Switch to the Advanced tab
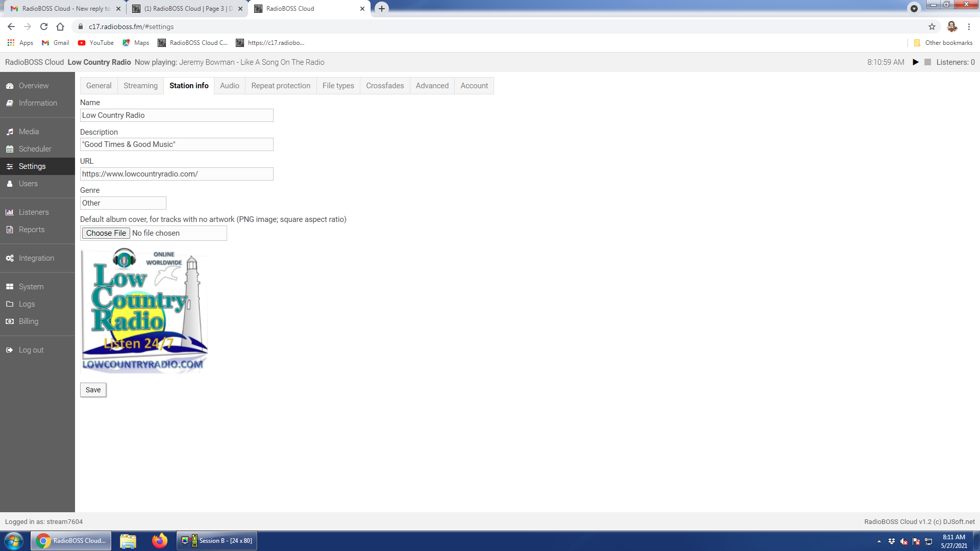Image resolution: width=980 pixels, height=551 pixels. (x=432, y=86)
